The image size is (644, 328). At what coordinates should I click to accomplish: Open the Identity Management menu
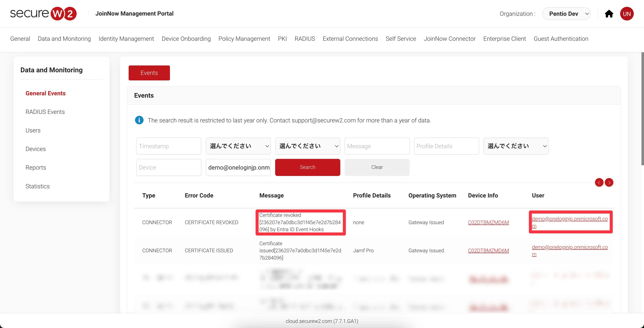[x=126, y=39]
